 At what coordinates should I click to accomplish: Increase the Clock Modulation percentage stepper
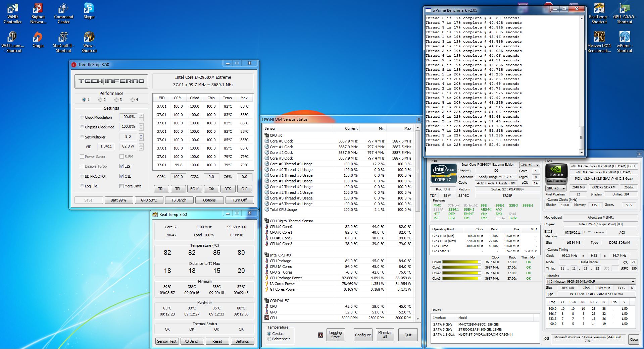click(x=141, y=115)
